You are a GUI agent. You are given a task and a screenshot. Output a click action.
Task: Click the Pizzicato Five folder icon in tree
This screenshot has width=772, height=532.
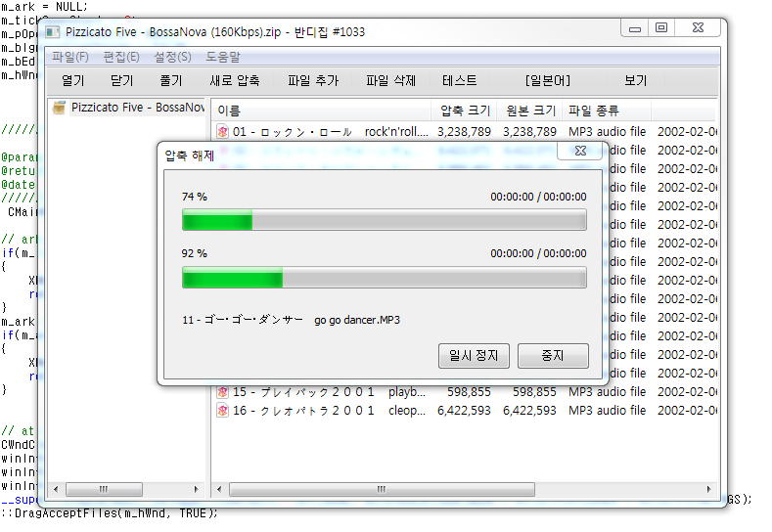pos(59,108)
